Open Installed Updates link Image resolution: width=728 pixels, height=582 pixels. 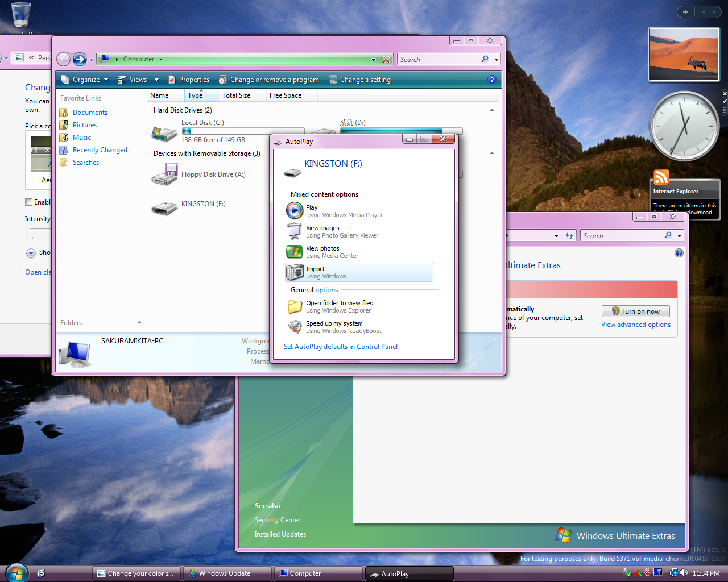[x=280, y=534]
